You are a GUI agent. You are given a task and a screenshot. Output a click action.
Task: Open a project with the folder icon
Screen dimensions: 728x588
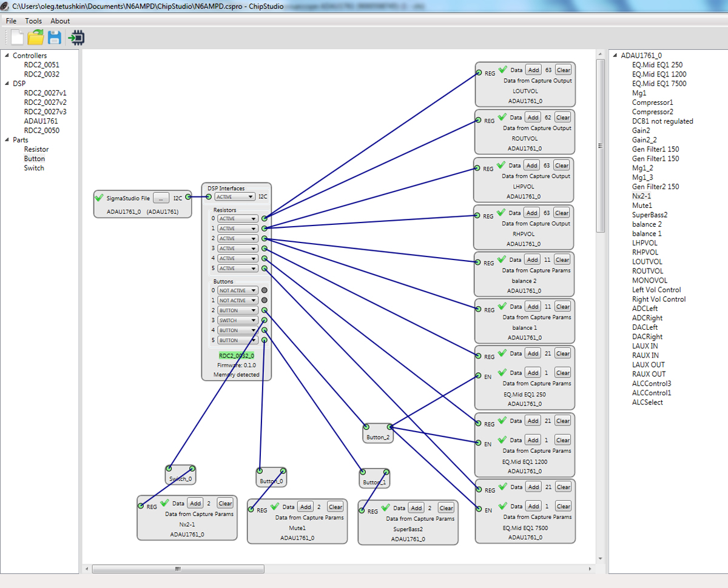click(x=36, y=38)
